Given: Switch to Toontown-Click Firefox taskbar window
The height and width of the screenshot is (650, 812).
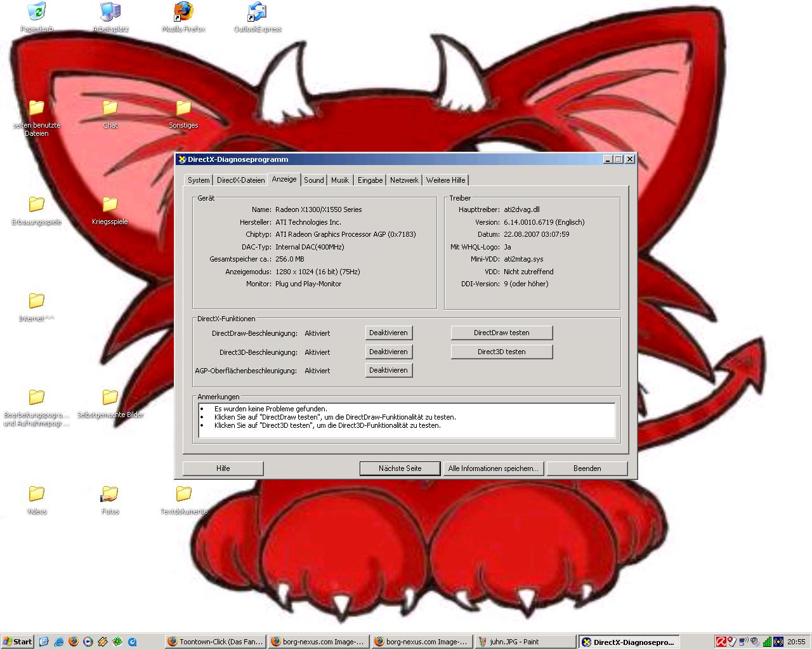Looking at the screenshot, I should (x=215, y=642).
